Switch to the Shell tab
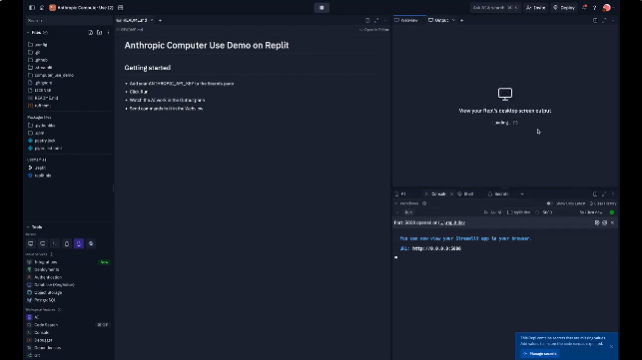The image size is (642, 360). tap(466, 194)
